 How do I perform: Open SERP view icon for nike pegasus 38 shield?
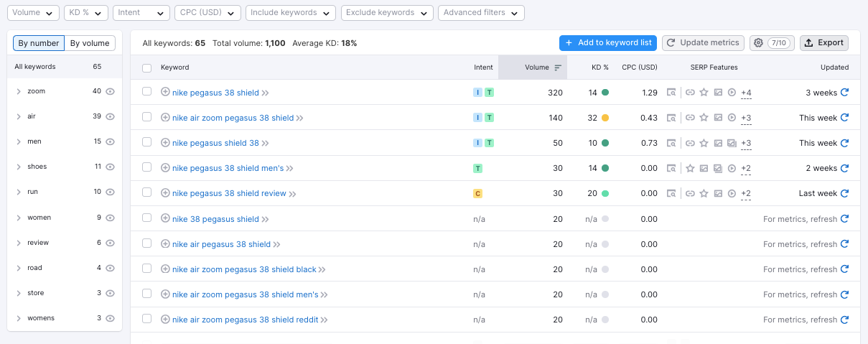tap(671, 93)
